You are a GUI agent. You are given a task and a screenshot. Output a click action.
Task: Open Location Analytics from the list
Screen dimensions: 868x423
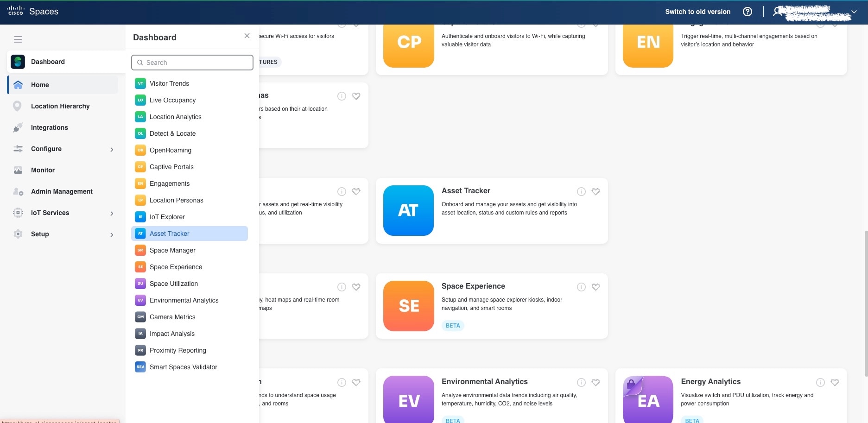(x=175, y=117)
